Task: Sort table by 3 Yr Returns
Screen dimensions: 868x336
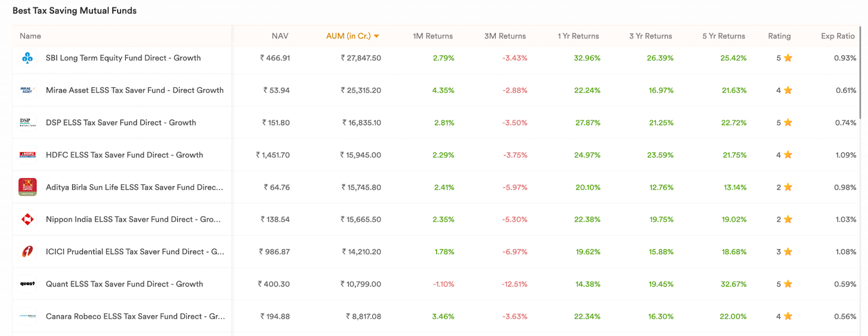Action: pyautogui.click(x=650, y=36)
